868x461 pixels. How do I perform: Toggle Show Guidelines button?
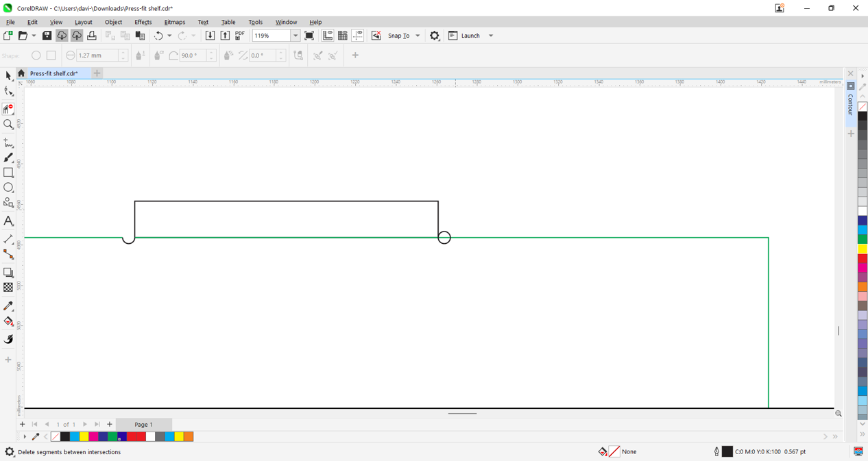click(x=358, y=36)
